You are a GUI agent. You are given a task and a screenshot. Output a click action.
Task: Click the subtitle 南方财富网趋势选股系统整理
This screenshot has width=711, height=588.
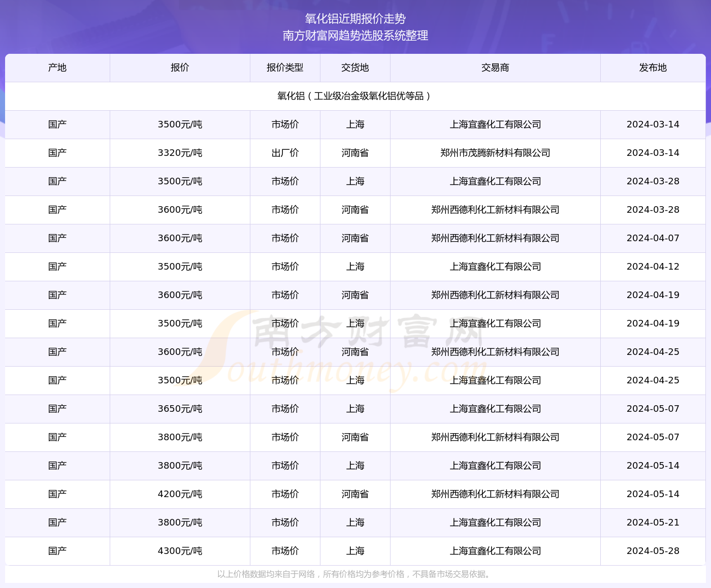click(355, 36)
